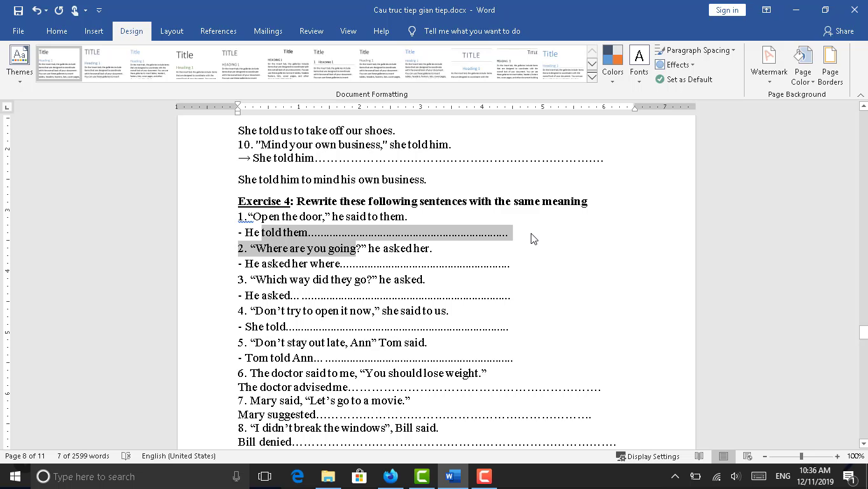Open File Explorer from the taskbar
The width and height of the screenshot is (868, 489).
[x=328, y=476]
